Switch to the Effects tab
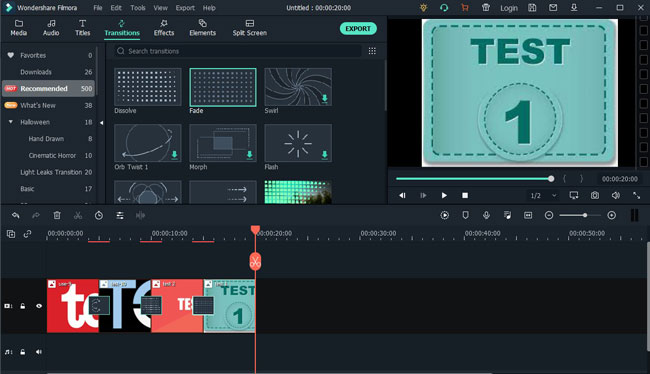 click(x=164, y=28)
